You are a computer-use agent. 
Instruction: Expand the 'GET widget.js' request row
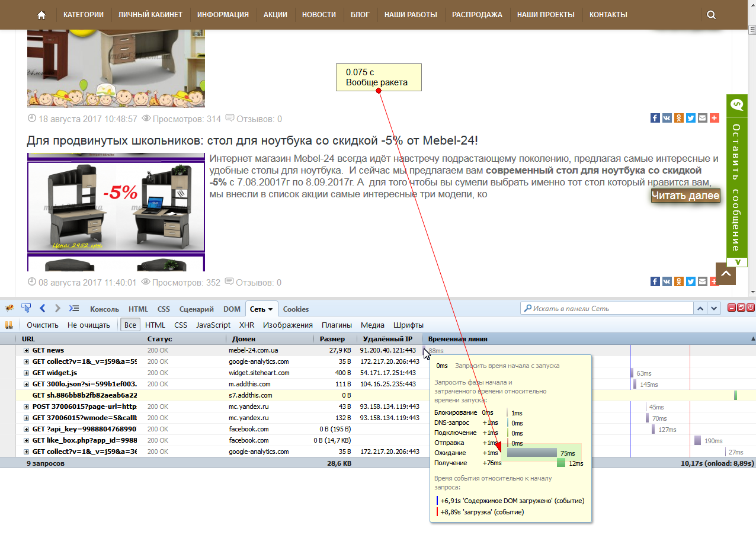26,373
